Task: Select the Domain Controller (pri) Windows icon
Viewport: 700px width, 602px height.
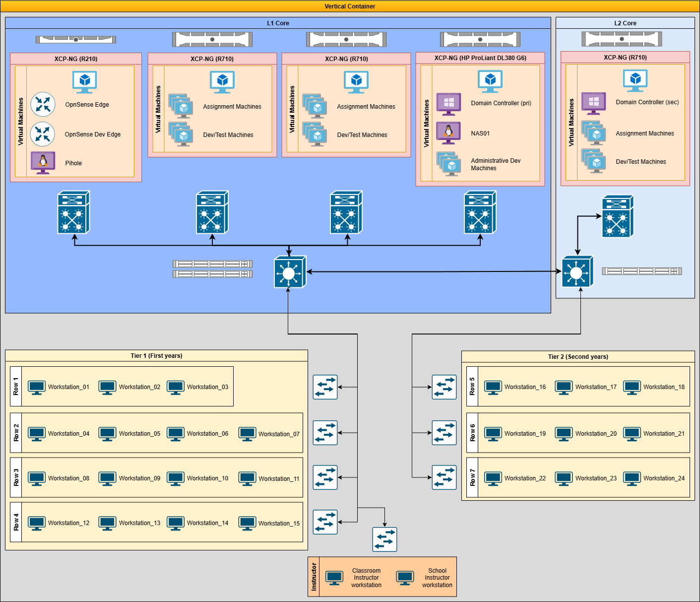Action: 448,104
